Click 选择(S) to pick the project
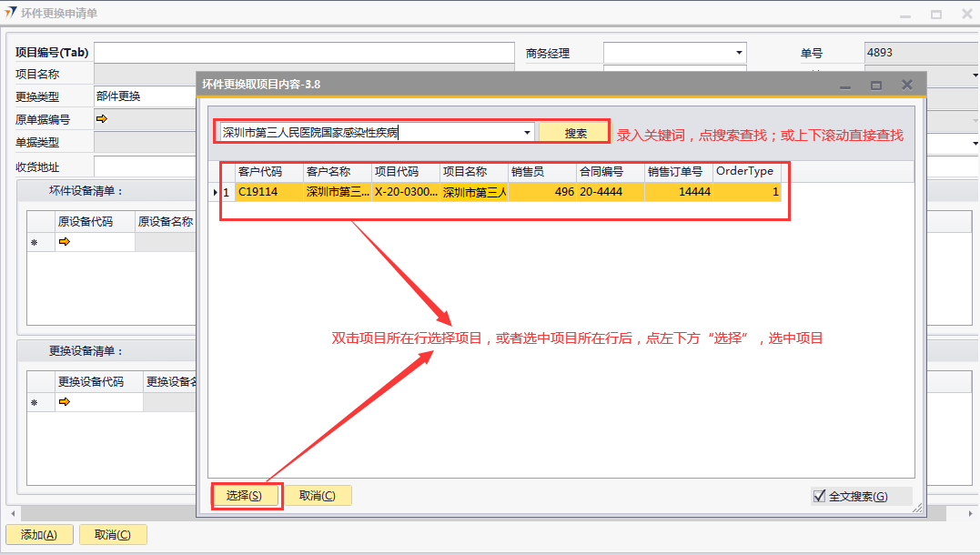Viewport: 980px width, 555px height. pos(244,496)
